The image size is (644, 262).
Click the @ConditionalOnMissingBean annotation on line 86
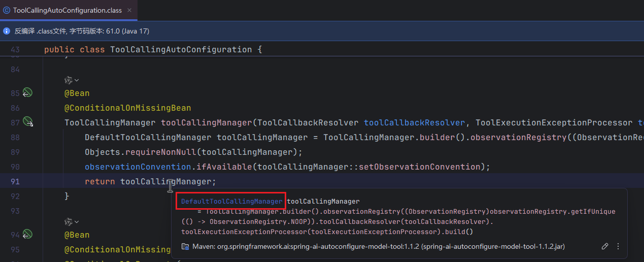pyautogui.click(x=127, y=108)
